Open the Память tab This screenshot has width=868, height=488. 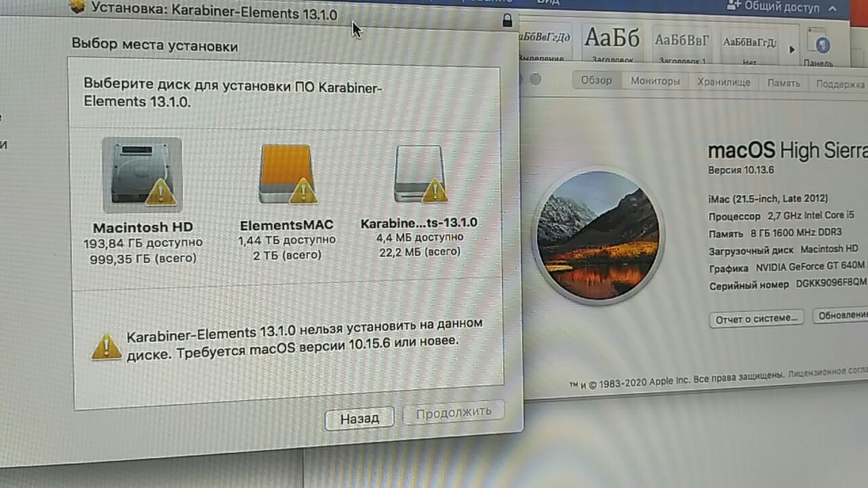click(783, 83)
